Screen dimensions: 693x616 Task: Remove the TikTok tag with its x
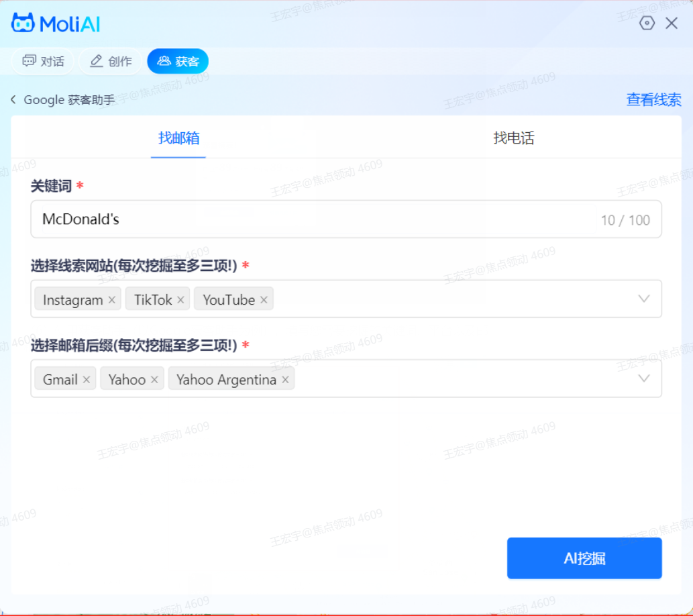180,300
